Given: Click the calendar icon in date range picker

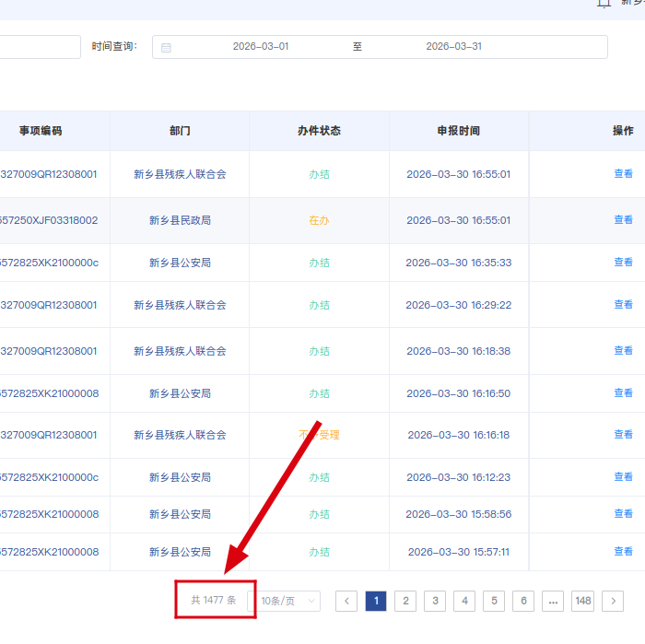Looking at the screenshot, I should [x=166, y=47].
